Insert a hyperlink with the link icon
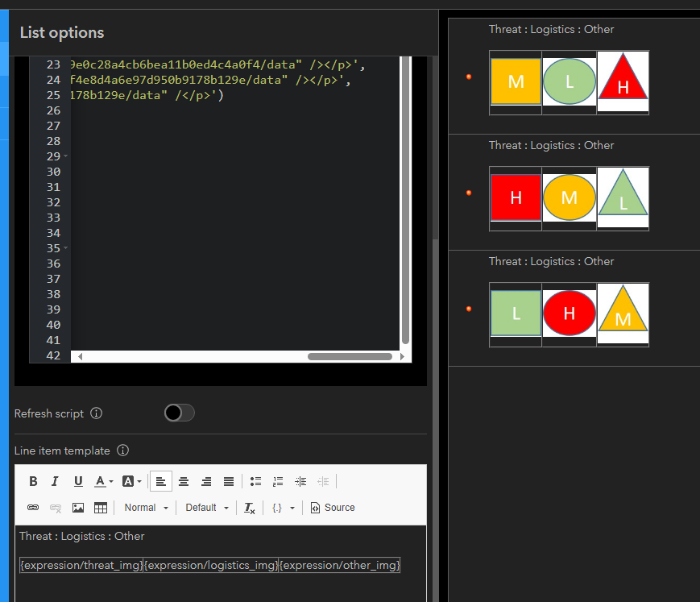700x602 pixels. click(33, 508)
